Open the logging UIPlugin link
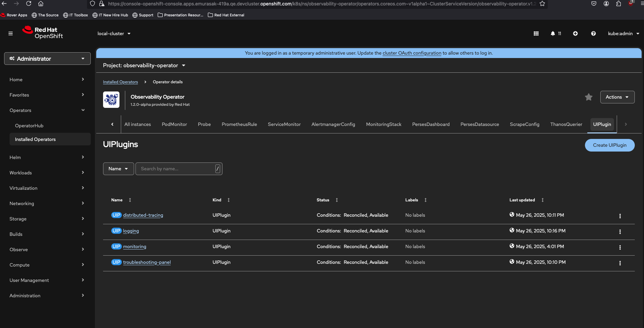 [131, 231]
